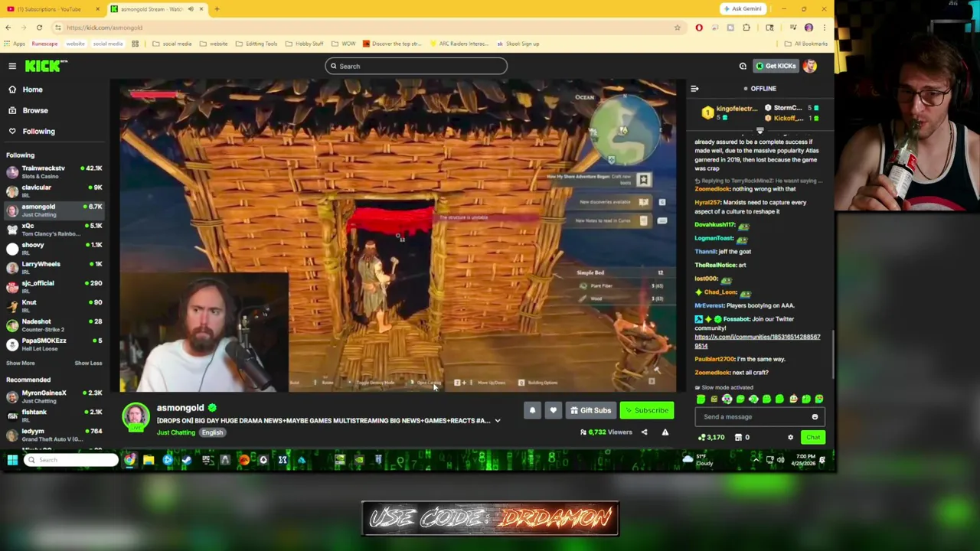Open fishtank recommended channel
980x551 pixels.
pos(54,415)
